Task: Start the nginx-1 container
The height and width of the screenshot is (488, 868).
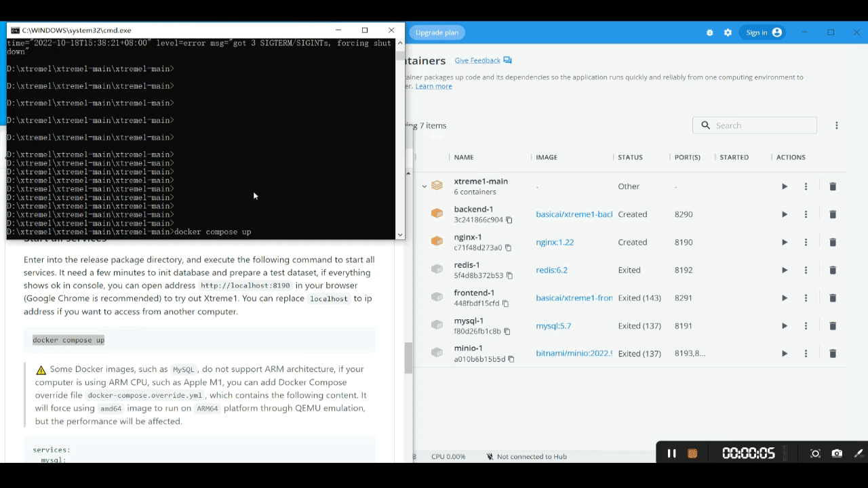Action: point(785,242)
